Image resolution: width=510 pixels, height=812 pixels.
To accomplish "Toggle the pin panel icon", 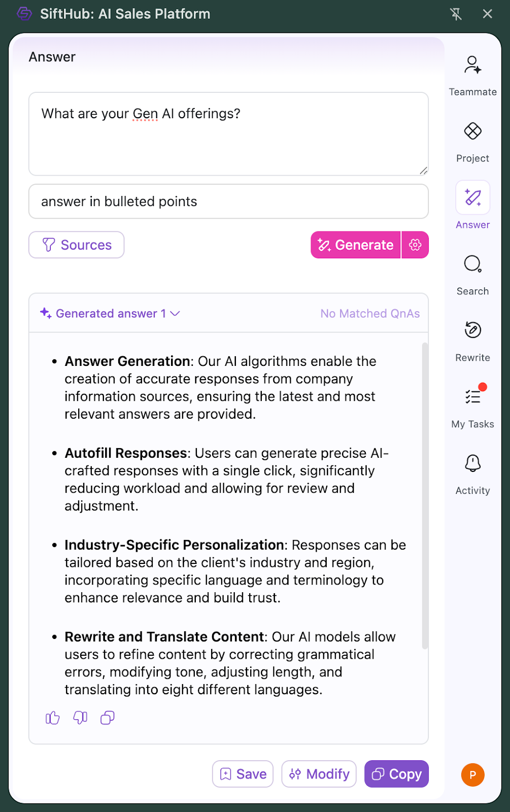I will click(x=456, y=14).
